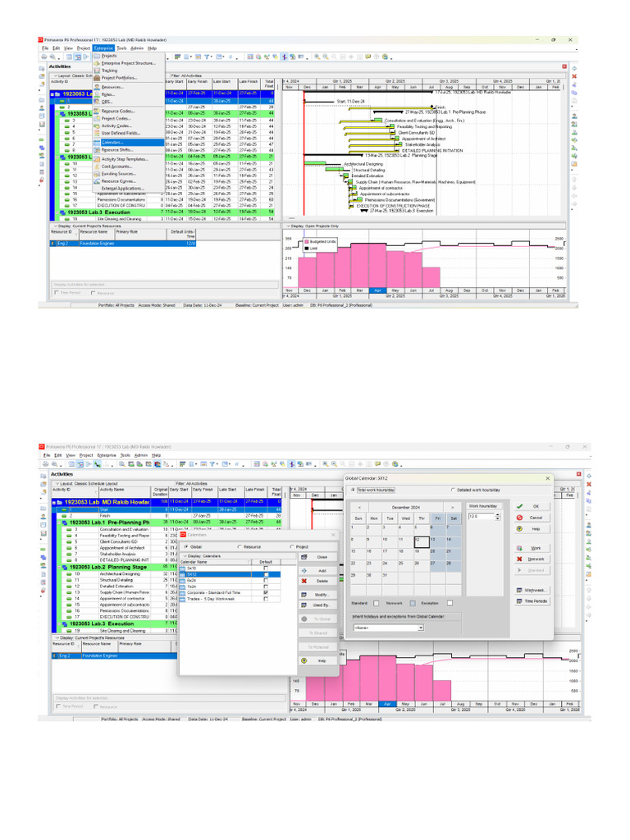The height and width of the screenshot is (840, 630).
Task: Select the Global radio in Calendars dialog
Action: coord(186,547)
